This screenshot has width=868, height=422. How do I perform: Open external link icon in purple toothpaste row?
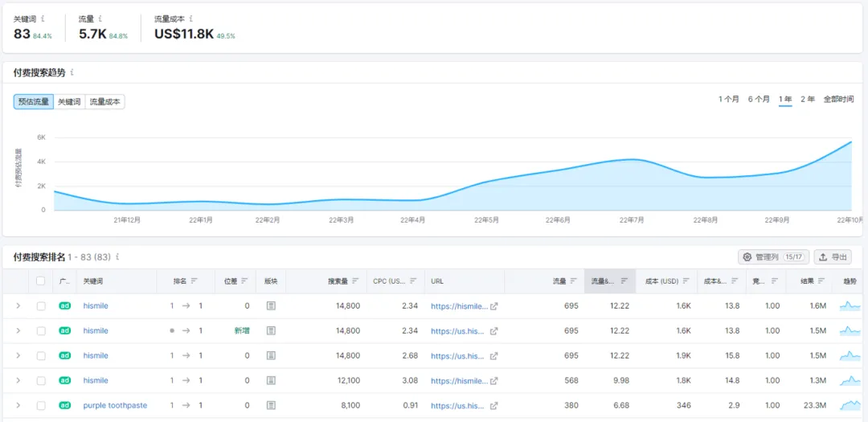pos(493,405)
